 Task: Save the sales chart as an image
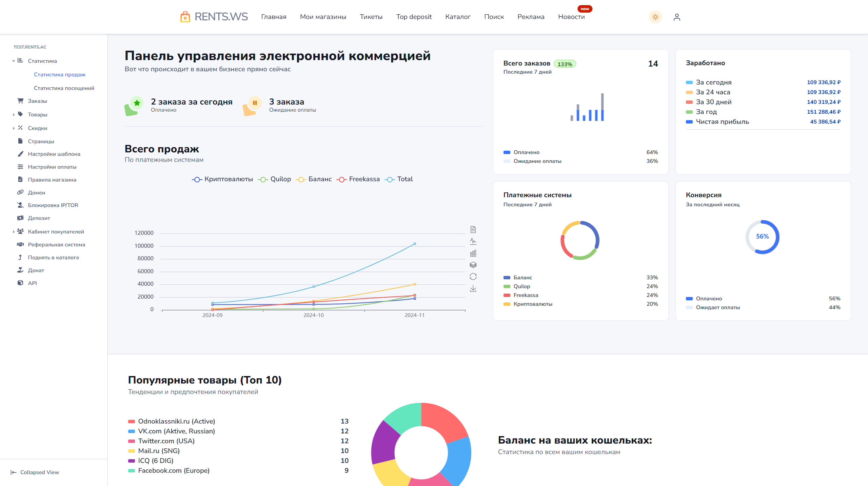click(473, 288)
